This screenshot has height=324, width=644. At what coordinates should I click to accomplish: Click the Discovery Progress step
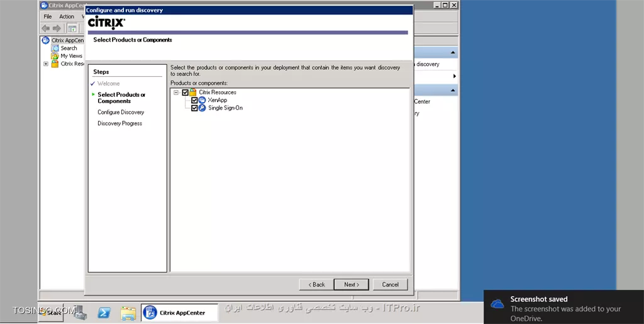coord(119,123)
